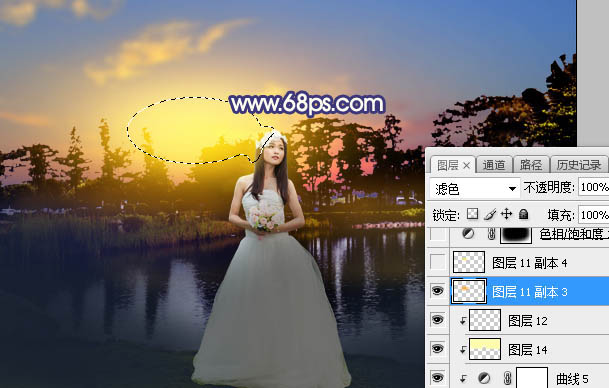
Task: Hide layer 图层 12
Action: (437, 320)
